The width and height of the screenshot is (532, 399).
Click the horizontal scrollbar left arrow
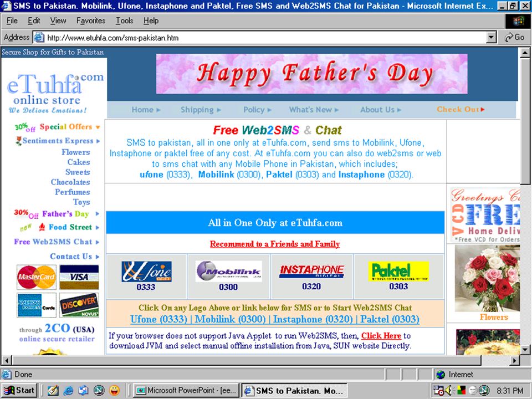[7, 360]
